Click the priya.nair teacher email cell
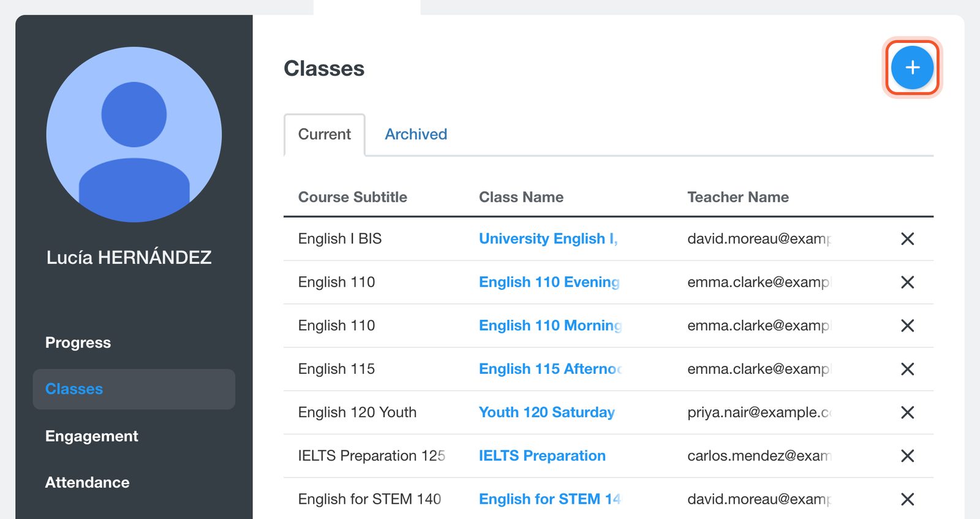Viewport: 980px width, 519px height. click(x=759, y=413)
